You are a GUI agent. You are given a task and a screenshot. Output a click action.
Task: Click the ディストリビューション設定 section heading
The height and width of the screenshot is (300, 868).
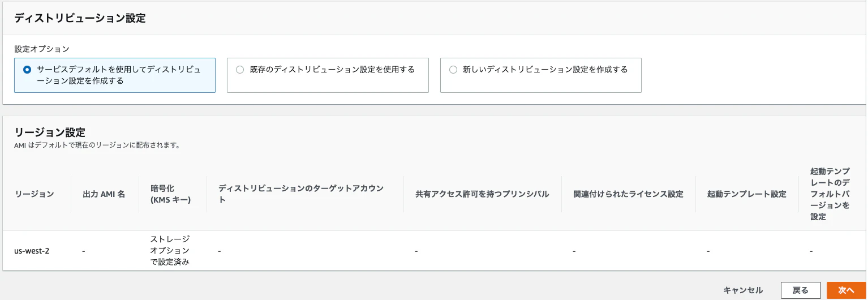[x=80, y=18]
